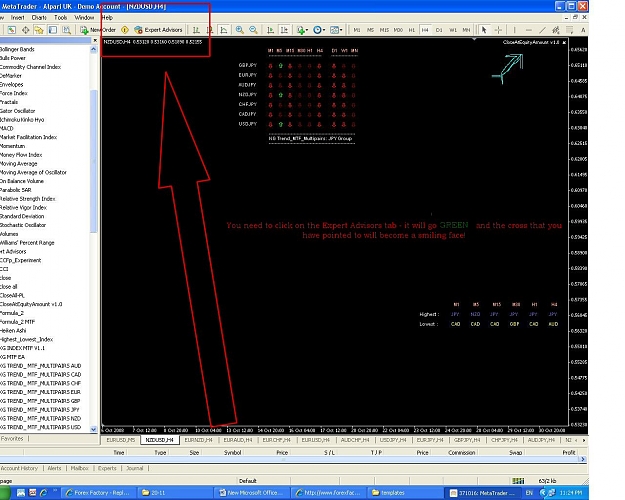625x500 pixels.
Task: Click the zoom out magnifier icon
Action: [253, 30]
